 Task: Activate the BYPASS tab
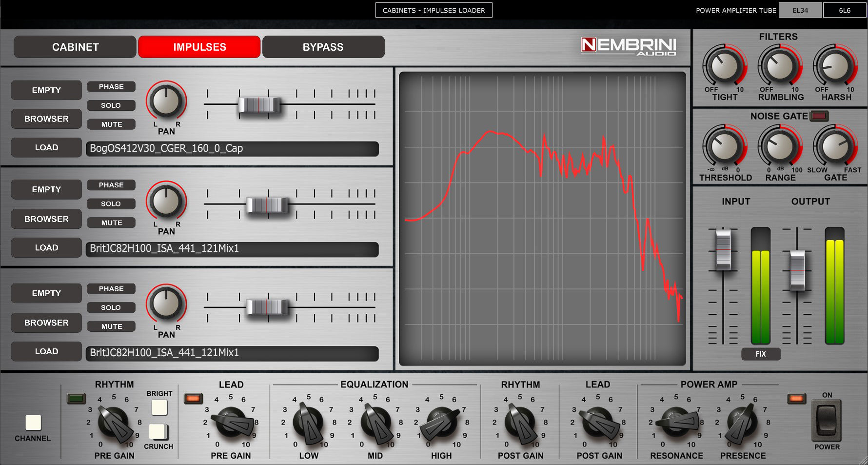pos(323,47)
